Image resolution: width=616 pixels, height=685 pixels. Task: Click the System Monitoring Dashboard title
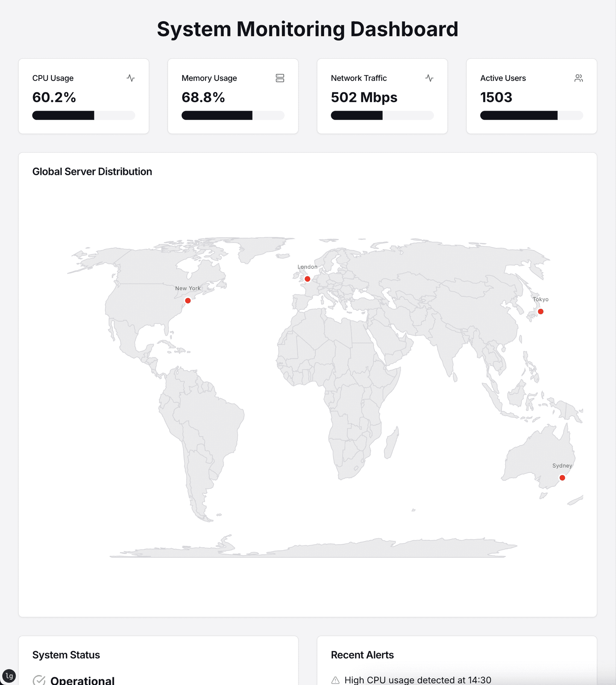308,29
